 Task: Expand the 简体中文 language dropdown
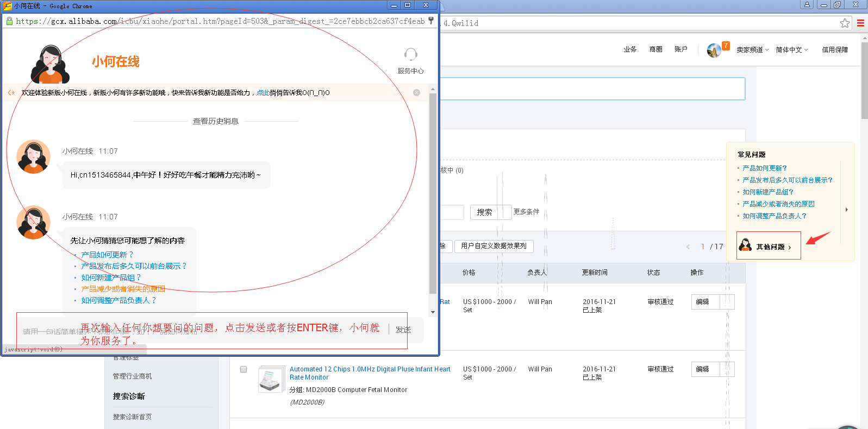tap(792, 49)
